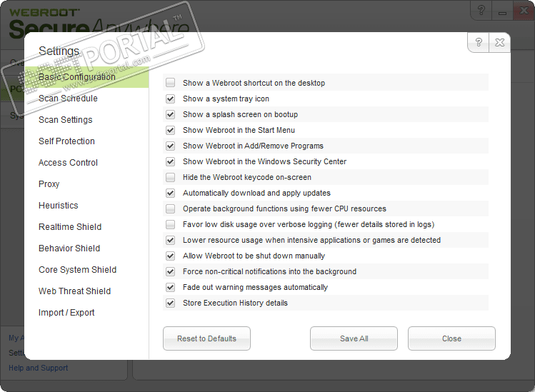Open Access Control settings
Screen dimensions: 535x392
coord(68,162)
